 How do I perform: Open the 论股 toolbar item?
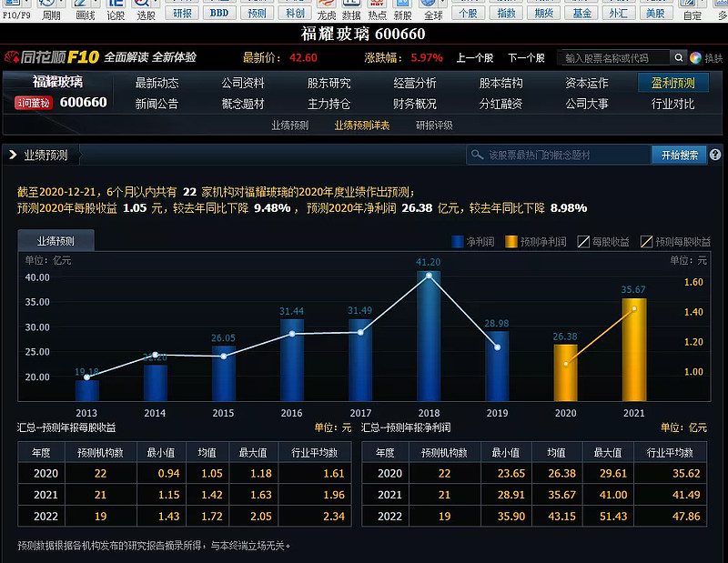click(116, 11)
